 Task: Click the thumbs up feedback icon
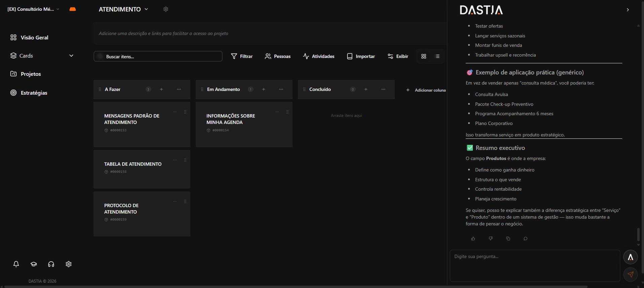coord(473,238)
